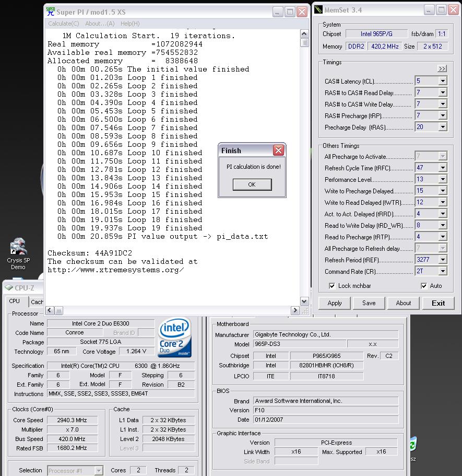Open the Calculate(C) menu in Super PI
Image resolution: width=462 pixels, height=476 pixels.
(x=63, y=24)
